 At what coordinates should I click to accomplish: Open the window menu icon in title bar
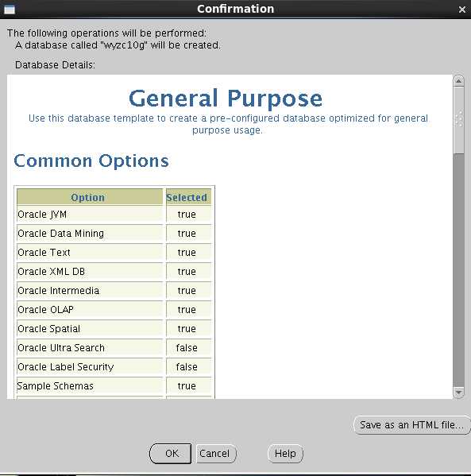(10, 10)
